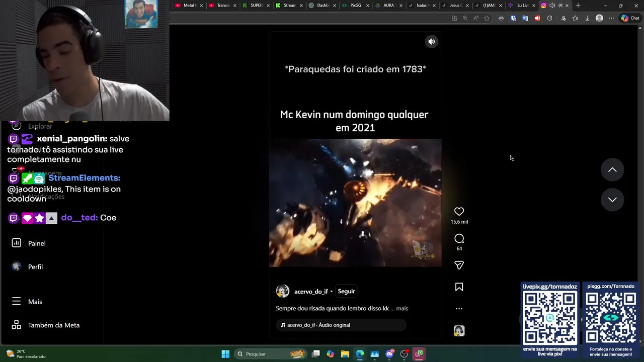The width and height of the screenshot is (644, 362).
Task: Mute the reel audio with the speaker icon
Action: (x=431, y=42)
